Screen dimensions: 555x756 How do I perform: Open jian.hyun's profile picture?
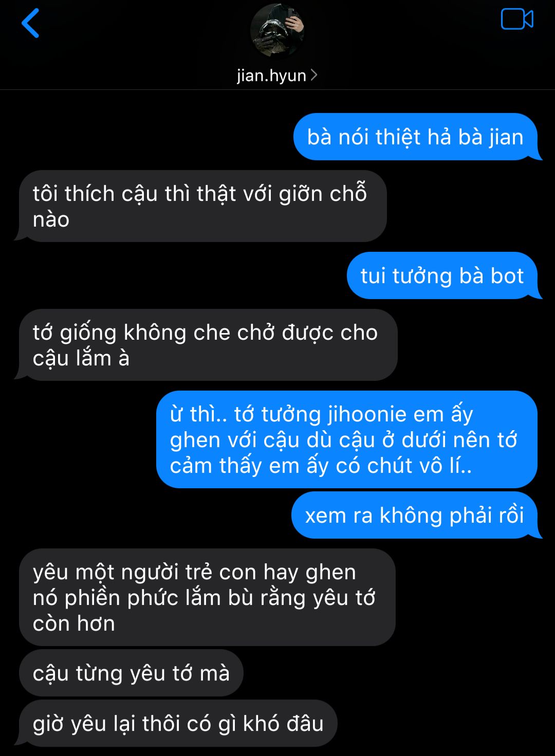click(x=277, y=31)
